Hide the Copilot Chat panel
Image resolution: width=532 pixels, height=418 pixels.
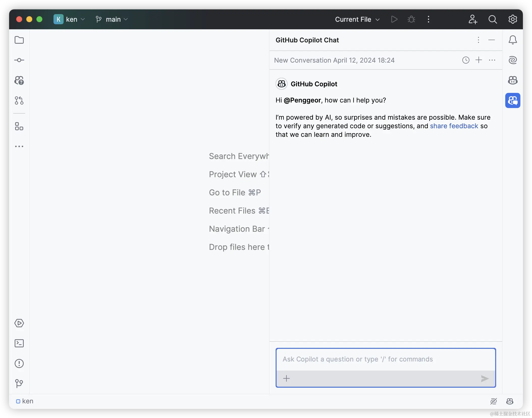point(491,40)
